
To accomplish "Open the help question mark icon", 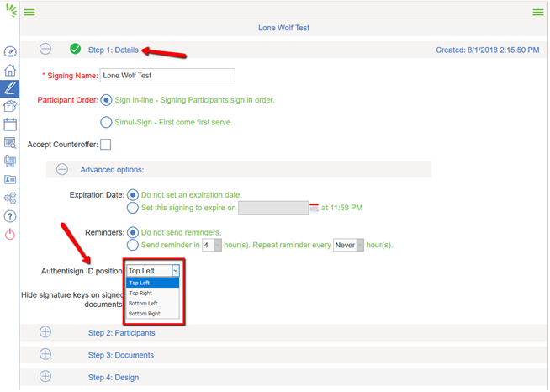I will pos(10,216).
